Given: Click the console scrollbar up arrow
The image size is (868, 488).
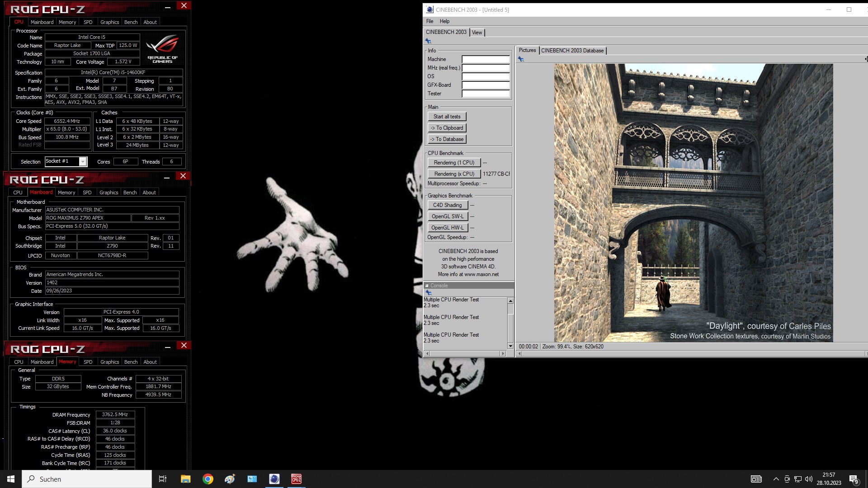Looking at the screenshot, I should point(510,301).
